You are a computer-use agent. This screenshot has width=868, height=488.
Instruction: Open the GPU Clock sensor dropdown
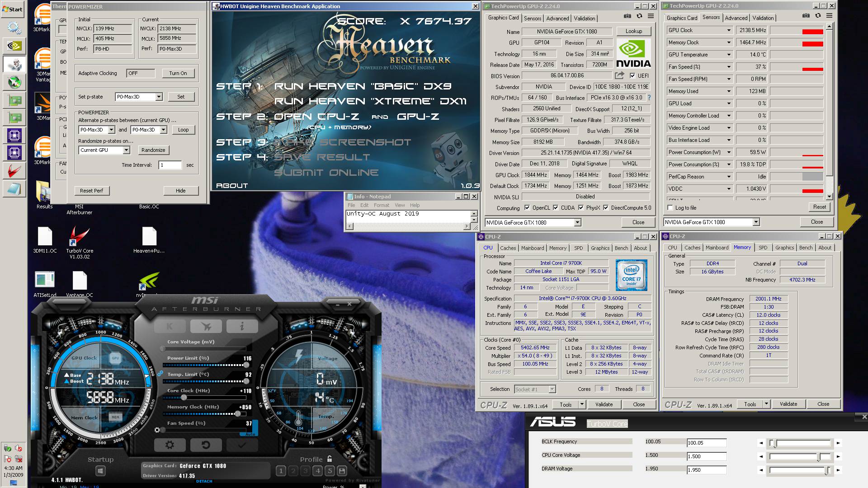[729, 30]
